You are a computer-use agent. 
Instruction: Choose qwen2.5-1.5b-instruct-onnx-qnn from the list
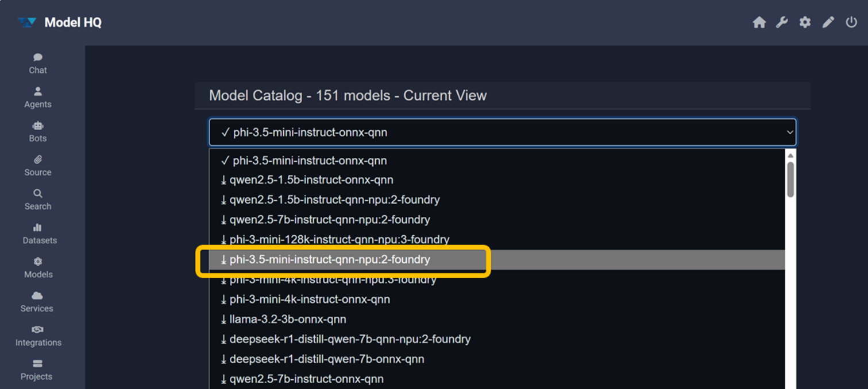[x=497, y=180]
